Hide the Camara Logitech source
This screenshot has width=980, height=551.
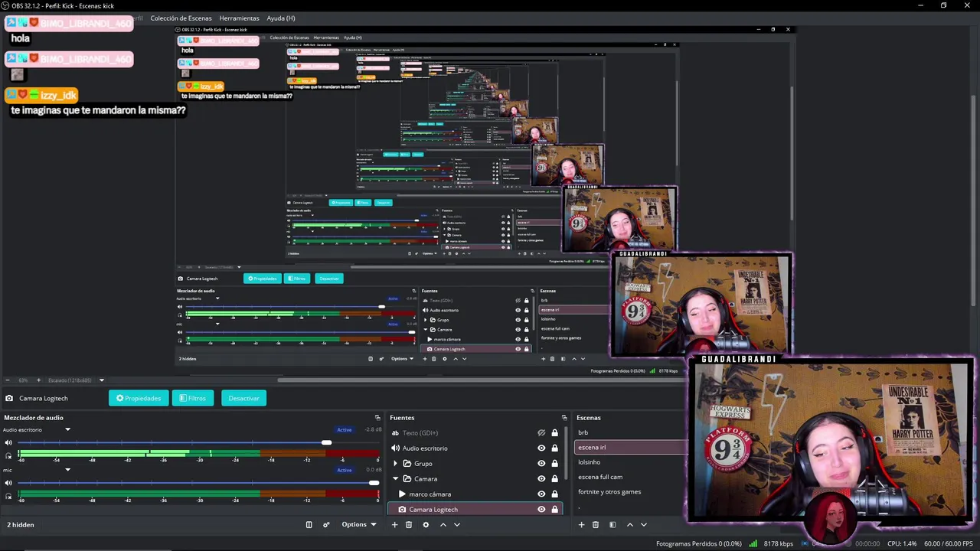pyautogui.click(x=541, y=510)
